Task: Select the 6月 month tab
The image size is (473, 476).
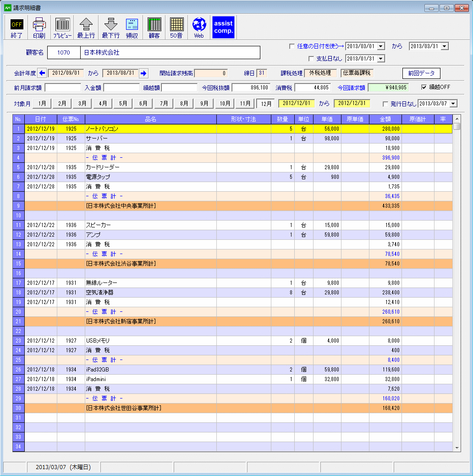Action: 143,104
